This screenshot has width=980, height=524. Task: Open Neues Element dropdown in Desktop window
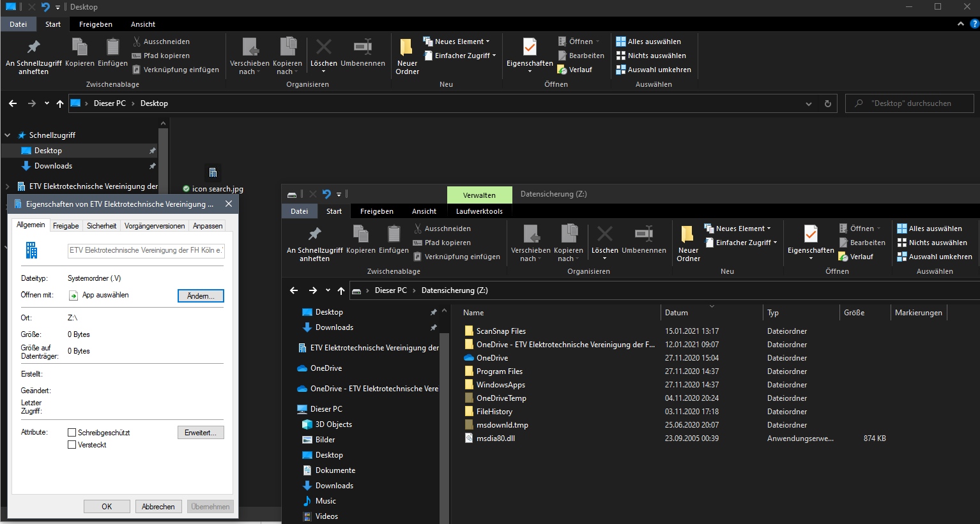pos(456,41)
